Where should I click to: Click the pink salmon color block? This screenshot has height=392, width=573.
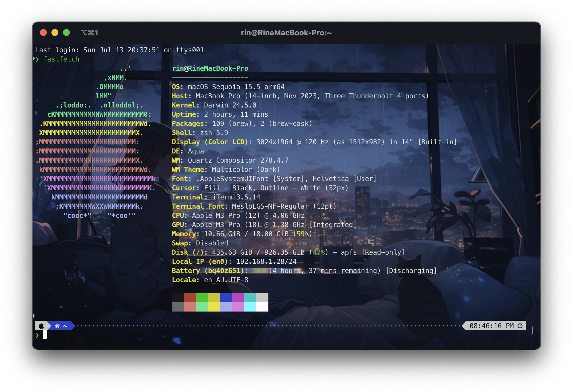[190, 307]
